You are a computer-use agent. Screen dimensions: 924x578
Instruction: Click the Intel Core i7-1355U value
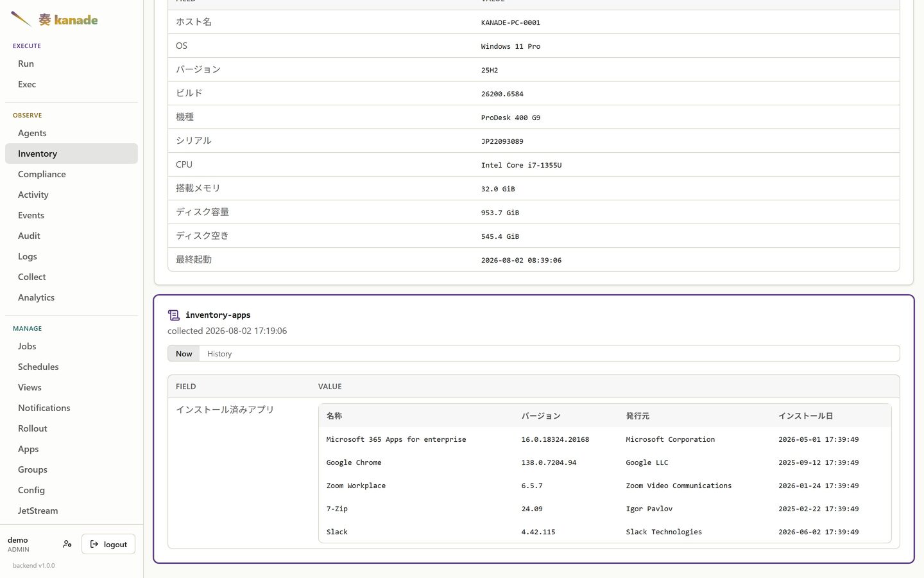521,165
